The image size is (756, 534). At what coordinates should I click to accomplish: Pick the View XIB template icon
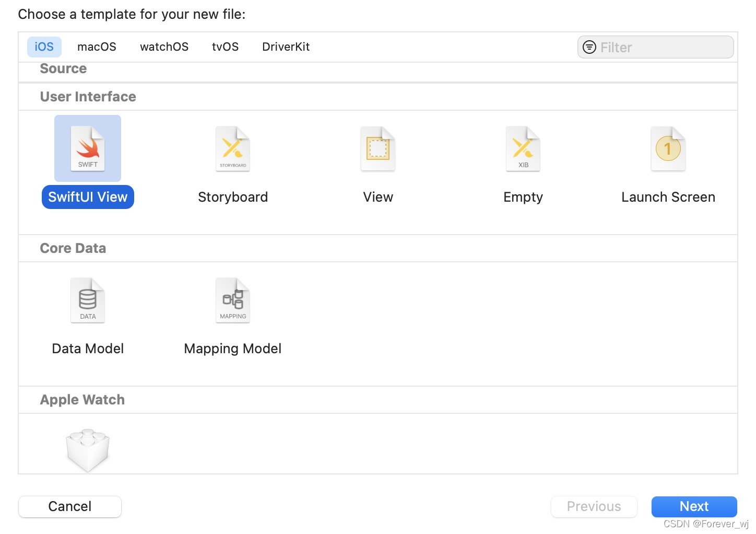pyautogui.click(x=378, y=148)
